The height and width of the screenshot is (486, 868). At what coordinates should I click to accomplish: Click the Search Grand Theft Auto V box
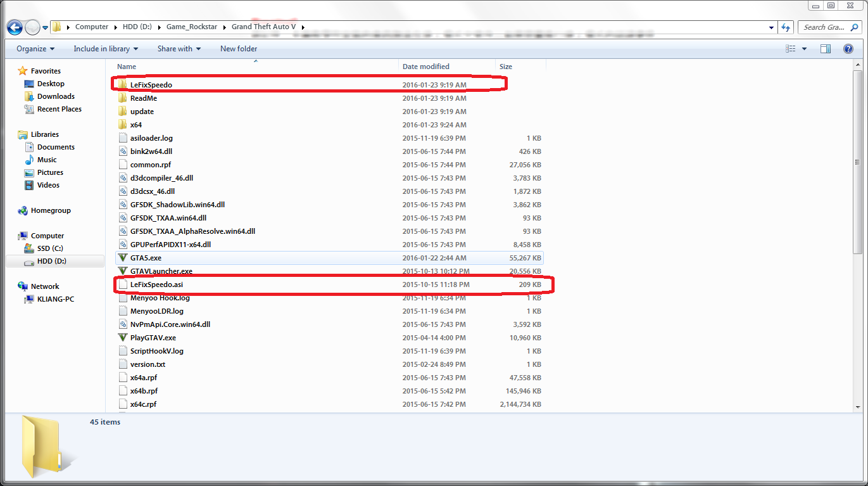click(x=829, y=27)
